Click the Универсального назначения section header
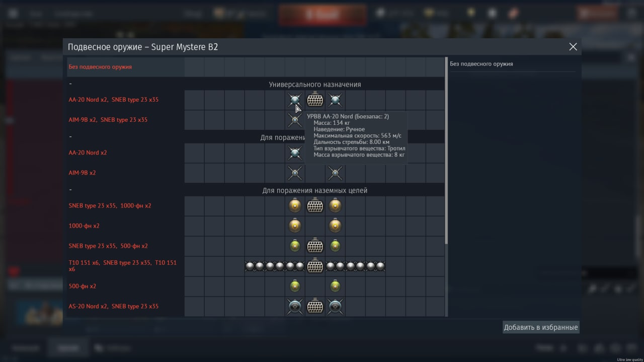Screen dimensions: 644x362 pos(315,85)
